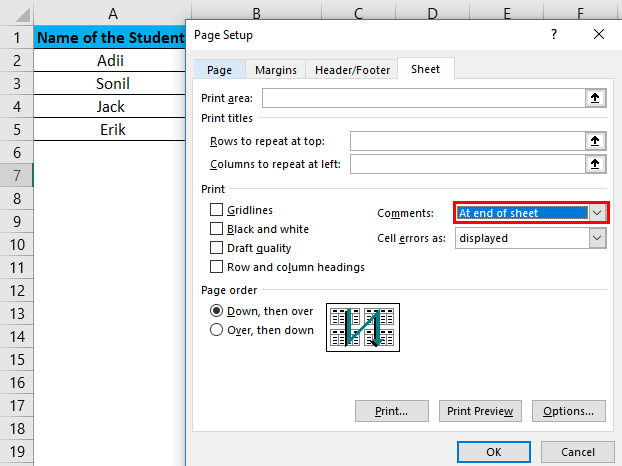Click the Print area collapse dialog icon
622x466 pixels.
point(596,98)
